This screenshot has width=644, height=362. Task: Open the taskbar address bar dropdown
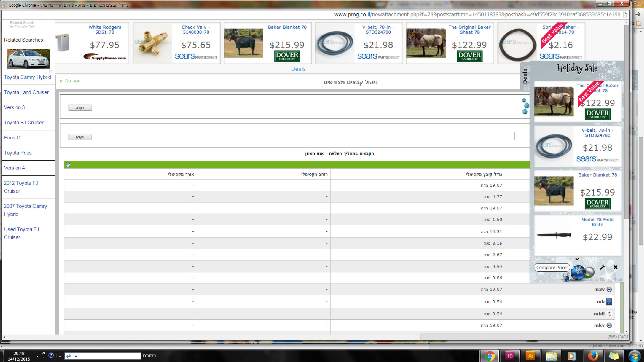(76, 356)
